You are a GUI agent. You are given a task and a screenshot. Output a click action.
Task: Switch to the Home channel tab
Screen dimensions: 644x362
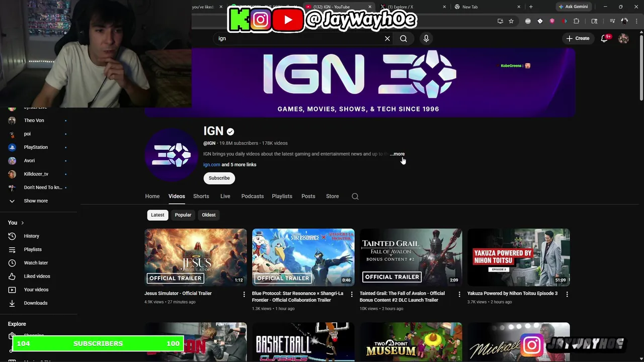tap(152, 196)
